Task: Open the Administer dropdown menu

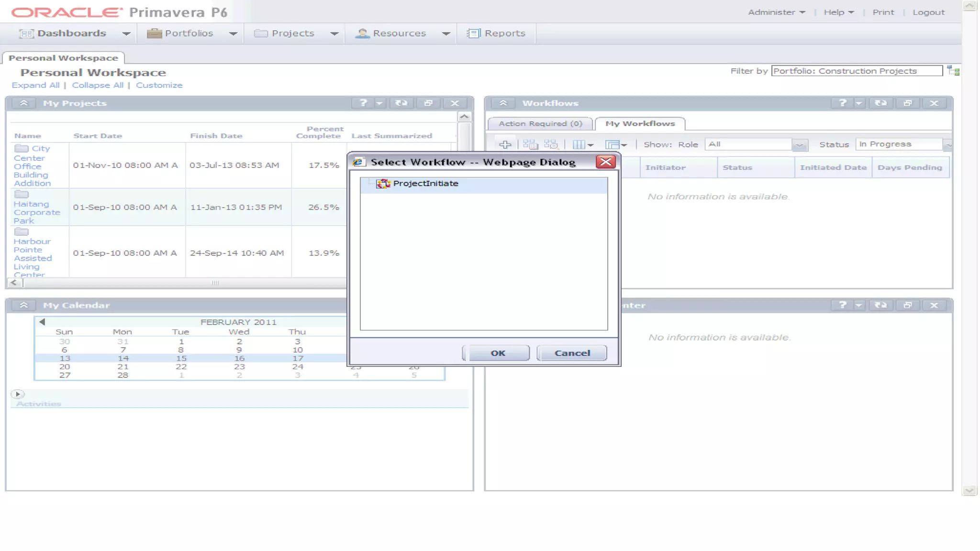Action: point(776,12)
